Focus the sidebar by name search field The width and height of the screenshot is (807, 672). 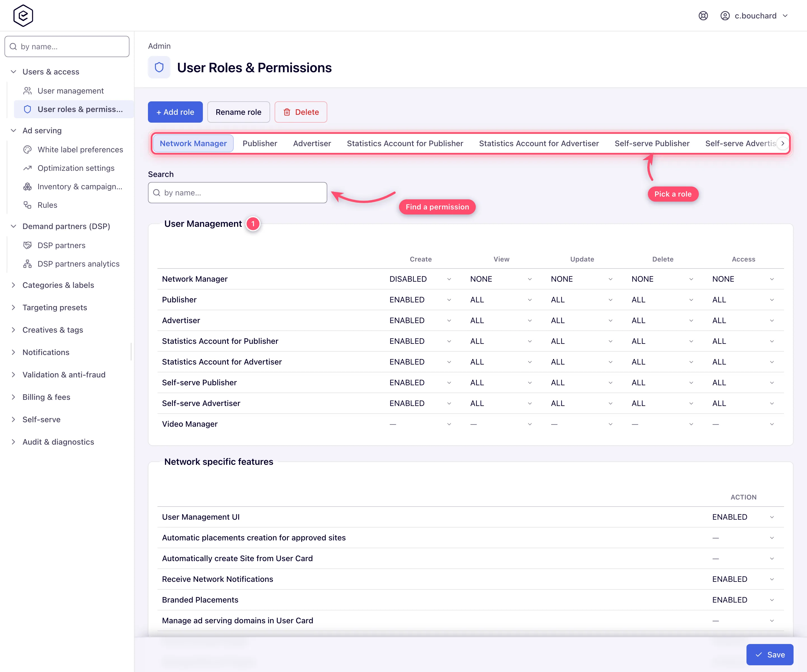point(67,46)
